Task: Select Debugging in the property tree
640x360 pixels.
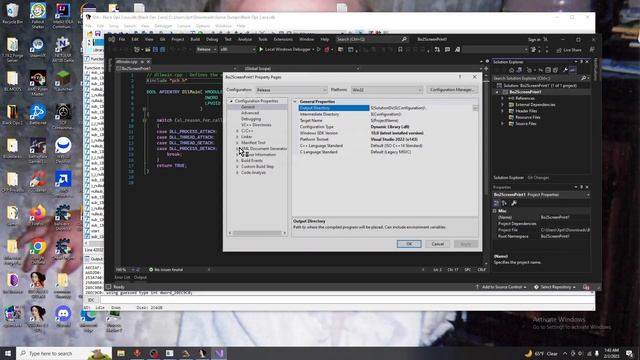Action: pos(251,119)
